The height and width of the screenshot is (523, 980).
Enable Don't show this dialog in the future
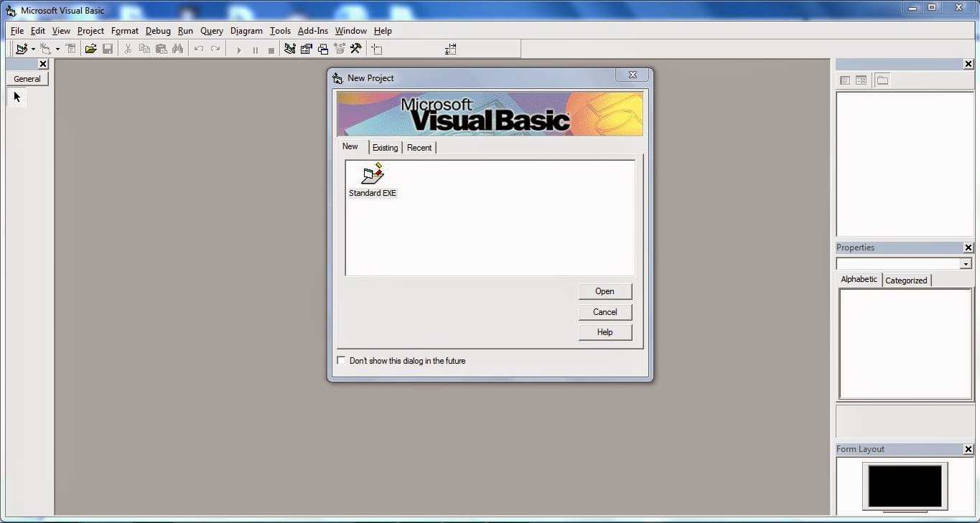342,360
